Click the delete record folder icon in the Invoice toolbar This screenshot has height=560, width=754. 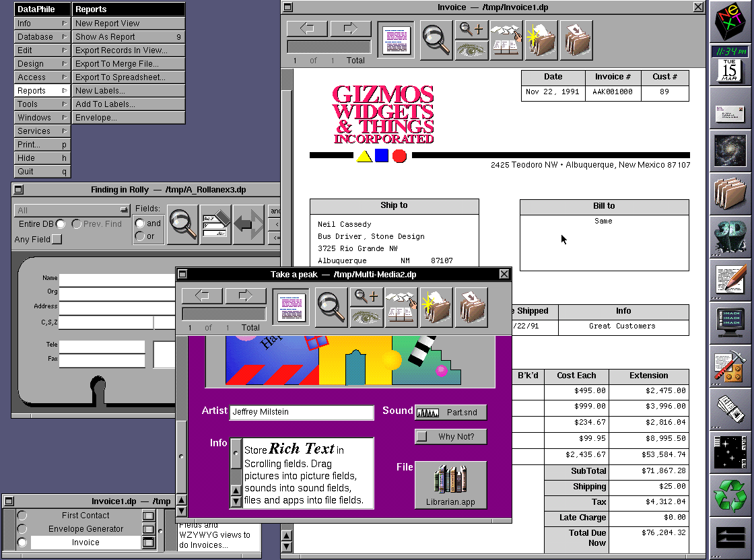click(x=576, y=40)
